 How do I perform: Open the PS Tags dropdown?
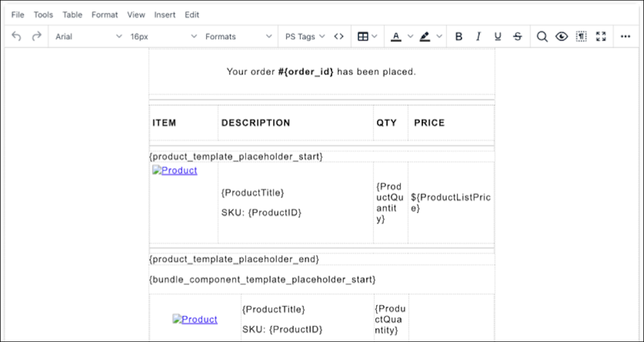(x=305, y=37)
